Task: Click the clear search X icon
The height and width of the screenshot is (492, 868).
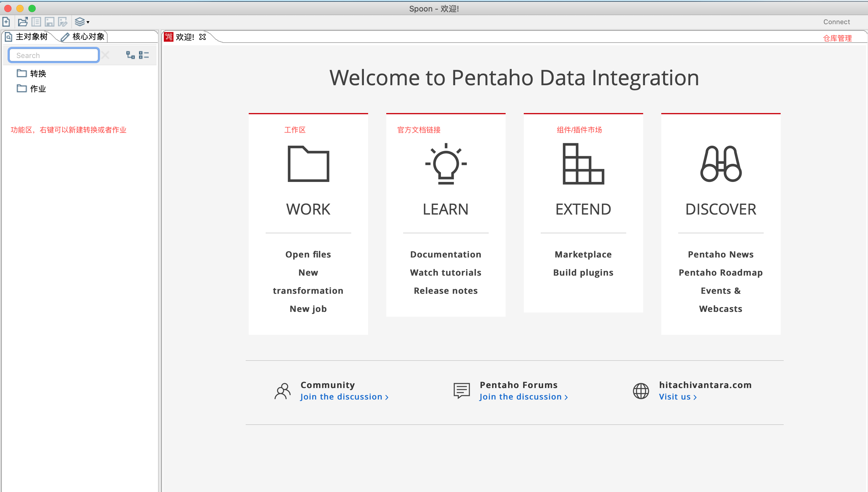Action: point(105,55)
